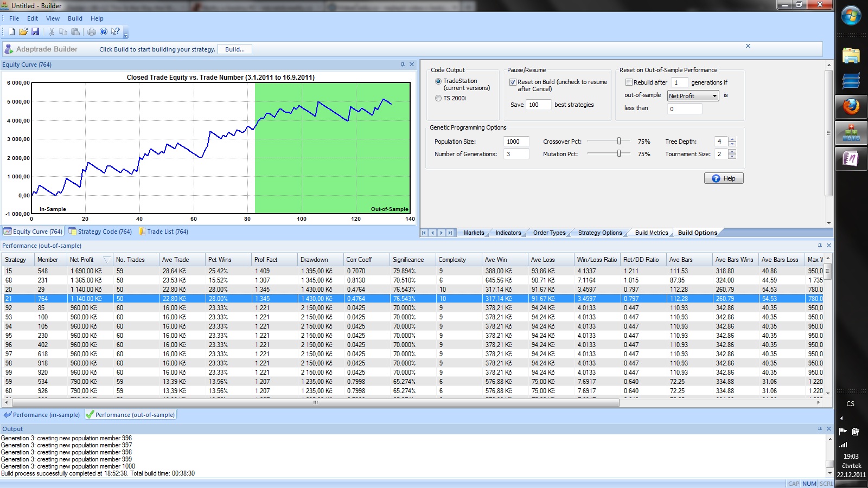Select the TS 2000i code output option
Screen dimensions: 868x488
[x=438, y=98]
